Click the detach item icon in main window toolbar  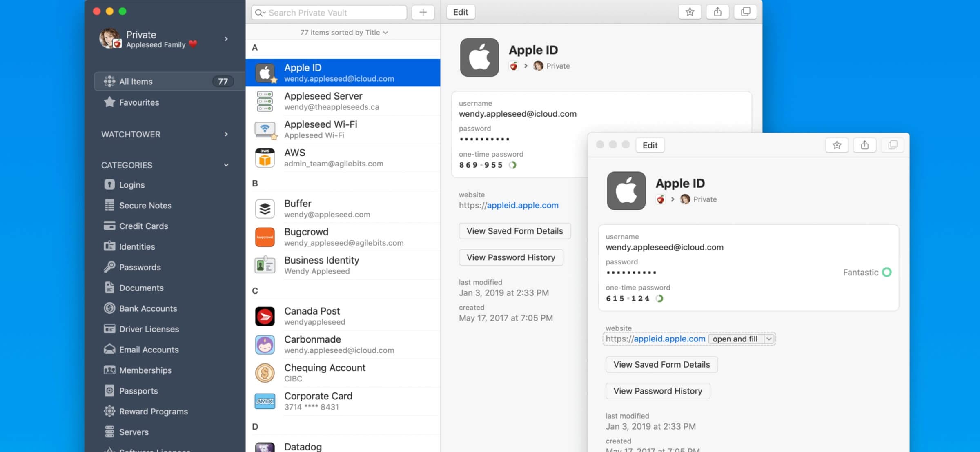(745, 12)
